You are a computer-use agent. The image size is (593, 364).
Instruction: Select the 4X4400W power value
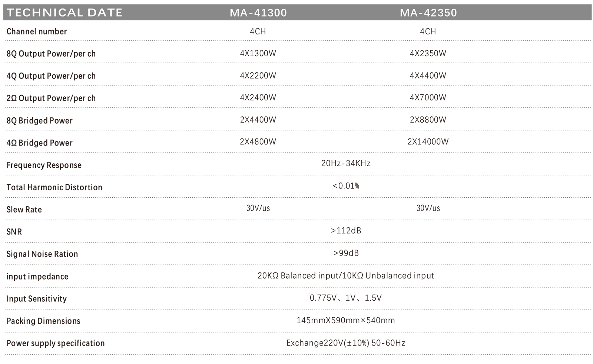tap(428, 76)
